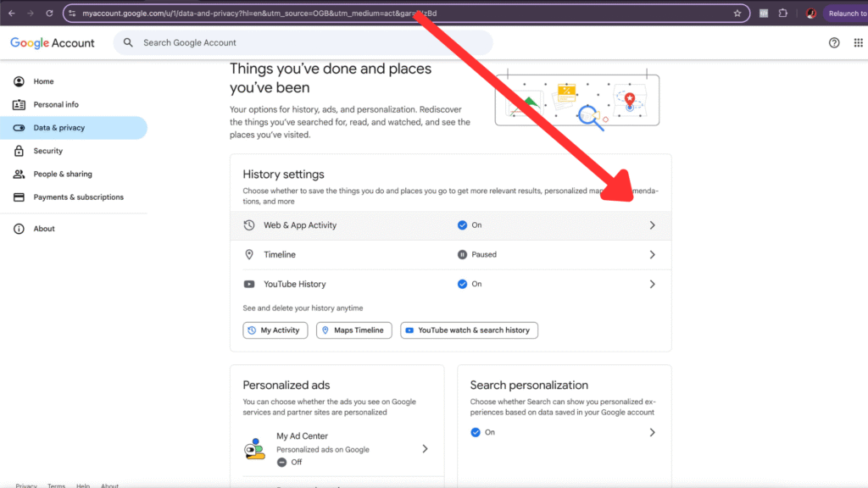Click YouTube History On checkmark
This screenshot has height=488, width=868.
click(x=462, y=284)
